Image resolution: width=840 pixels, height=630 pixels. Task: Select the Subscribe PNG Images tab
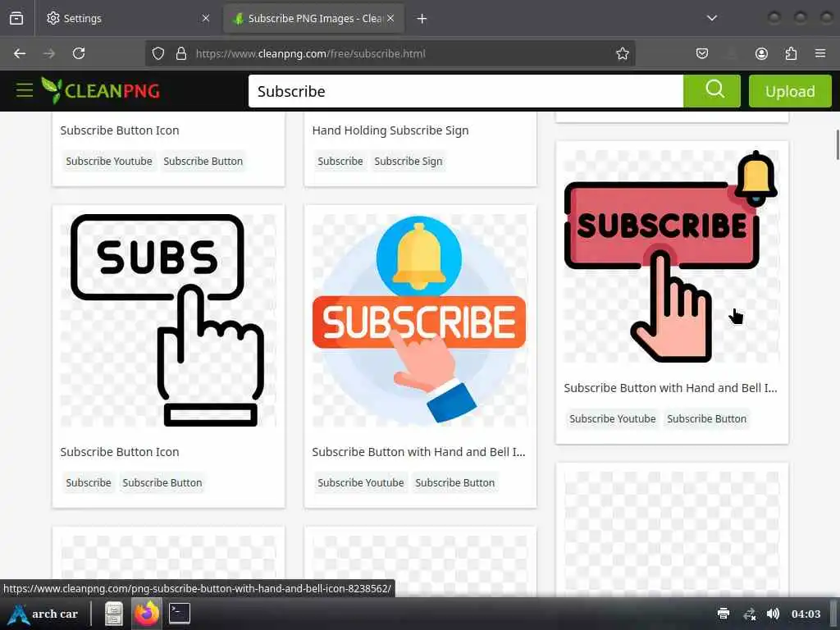[x=314, y=18]
